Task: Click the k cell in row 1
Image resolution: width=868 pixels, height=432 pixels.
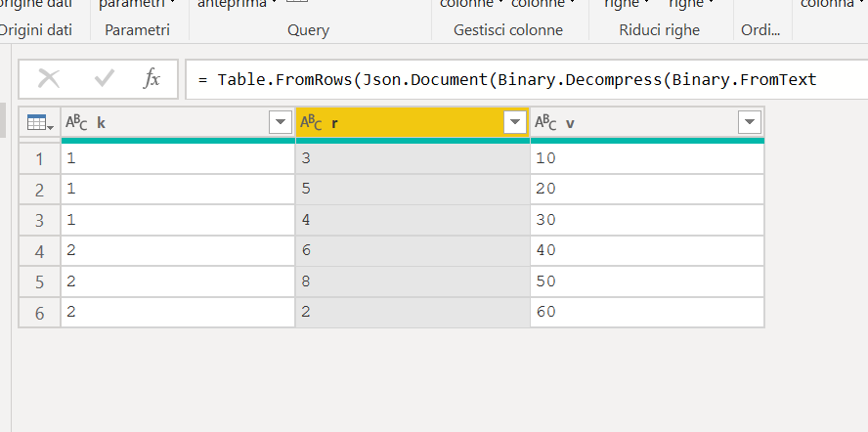Action: [178, 159]
